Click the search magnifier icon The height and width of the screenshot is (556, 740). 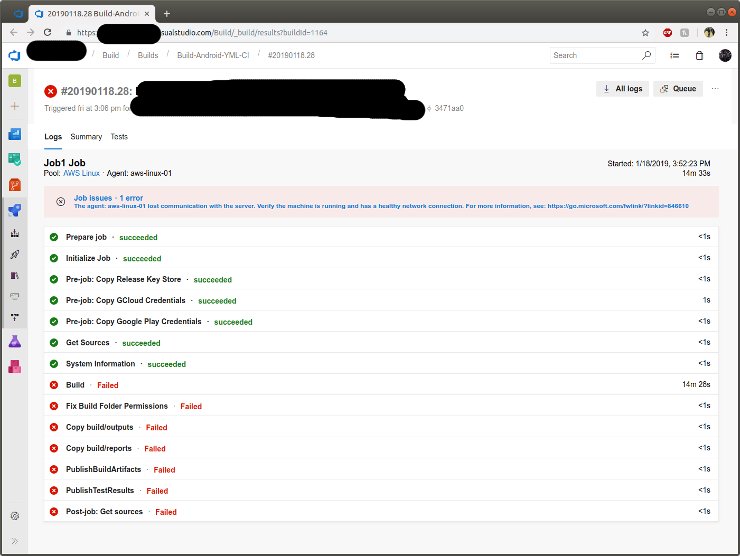pyautogui.click(x=646, y=55)
